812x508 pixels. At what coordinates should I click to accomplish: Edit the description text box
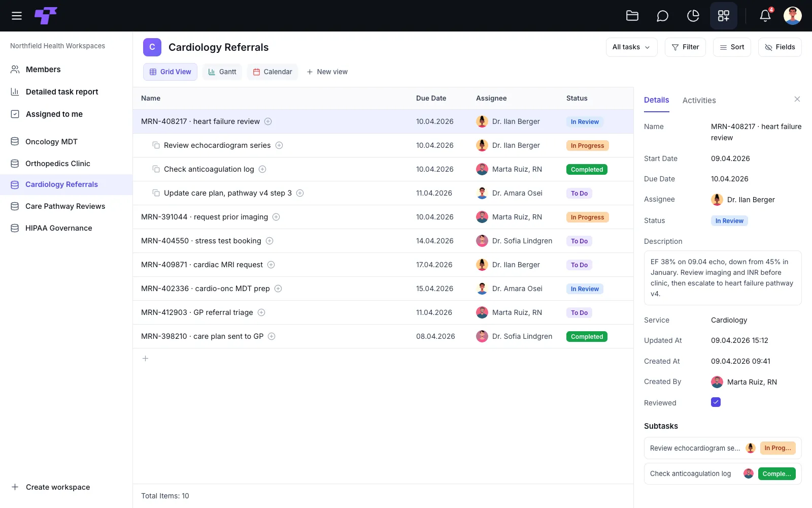click(723, 278)
